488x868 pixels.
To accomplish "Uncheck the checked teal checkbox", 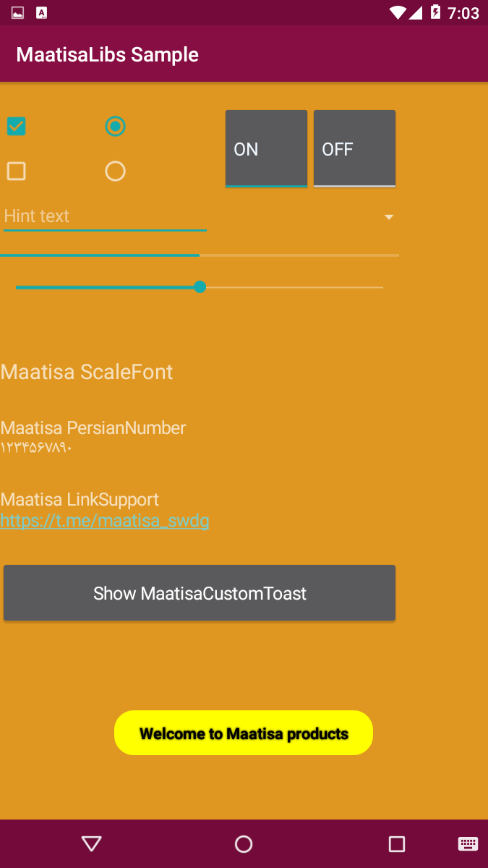I will (x=16, y=126).
